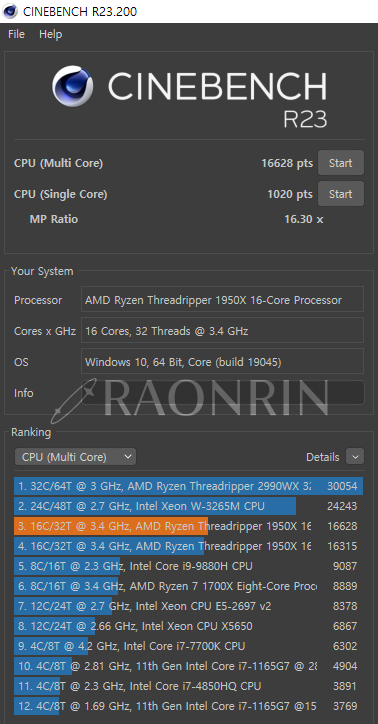
Task: Open the File menu
Action: coord(16,34)
